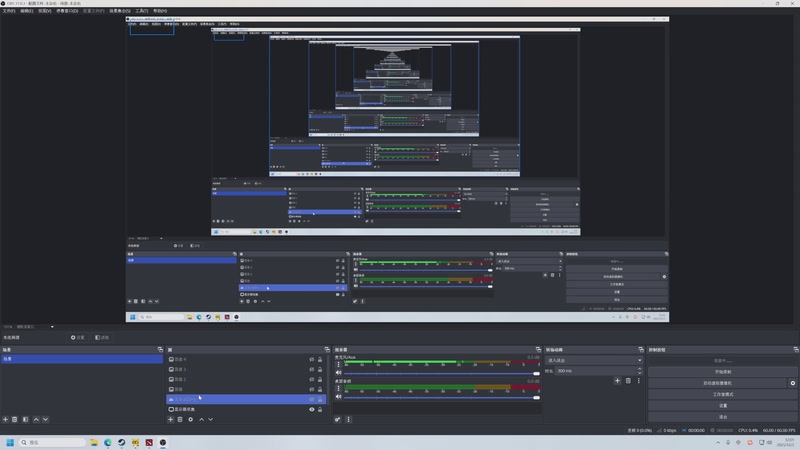Viewport: 800px width, 450px height.
Task: Move selected source up in Sources toolbar
Action: pyautogui.click(x=202, y=419)
